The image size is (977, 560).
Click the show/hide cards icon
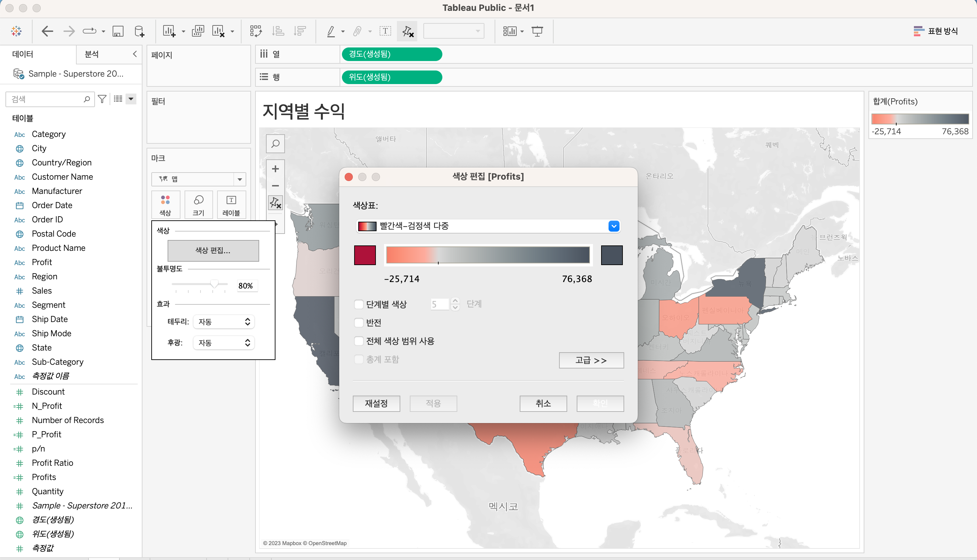click(510, 31)
